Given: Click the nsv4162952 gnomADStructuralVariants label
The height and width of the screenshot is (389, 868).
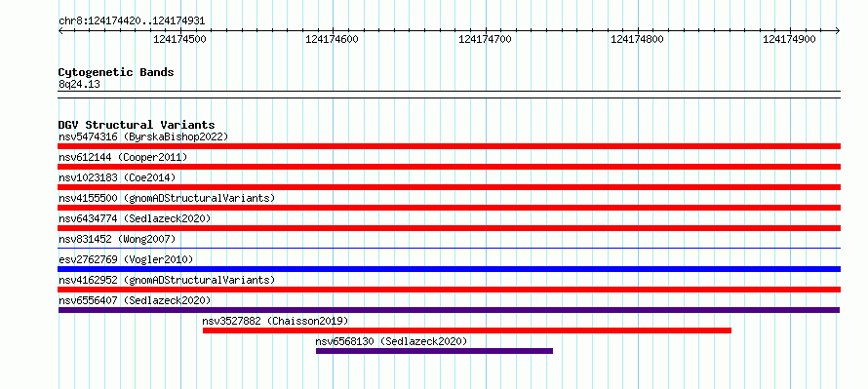Looking at the screenshot, I should click(x=167, y=280).
